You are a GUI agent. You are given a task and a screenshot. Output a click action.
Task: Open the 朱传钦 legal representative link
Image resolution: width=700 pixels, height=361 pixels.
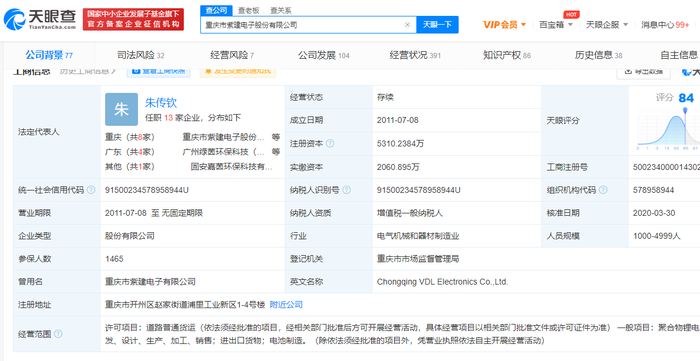pyautogui.click(x=161, y=103)
